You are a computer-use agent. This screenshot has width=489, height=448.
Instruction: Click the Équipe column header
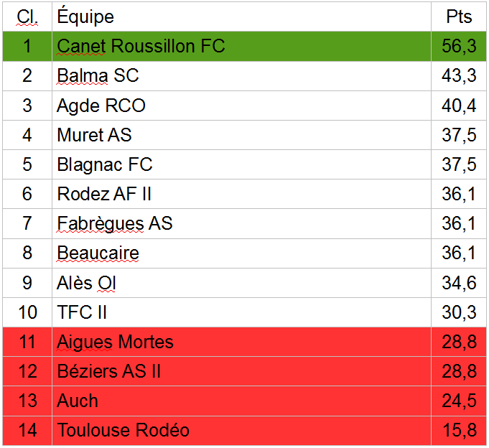point(85,17)
